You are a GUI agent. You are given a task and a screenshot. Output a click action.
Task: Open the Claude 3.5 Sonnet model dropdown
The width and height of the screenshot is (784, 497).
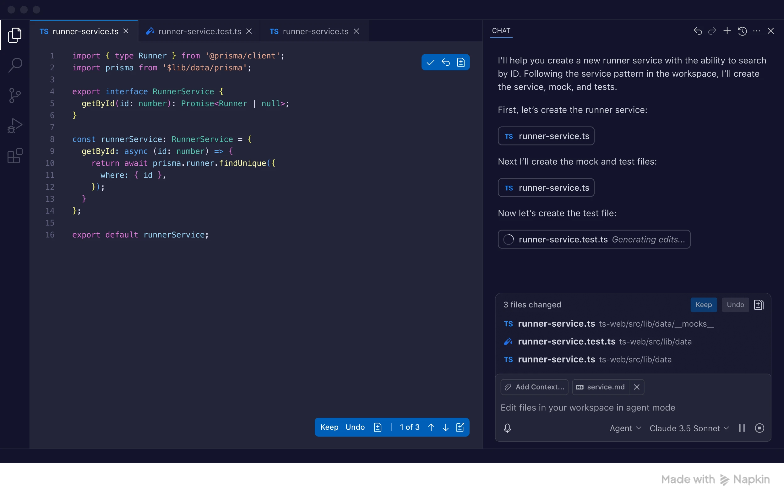pyautogui.click(x=690, y=428)
